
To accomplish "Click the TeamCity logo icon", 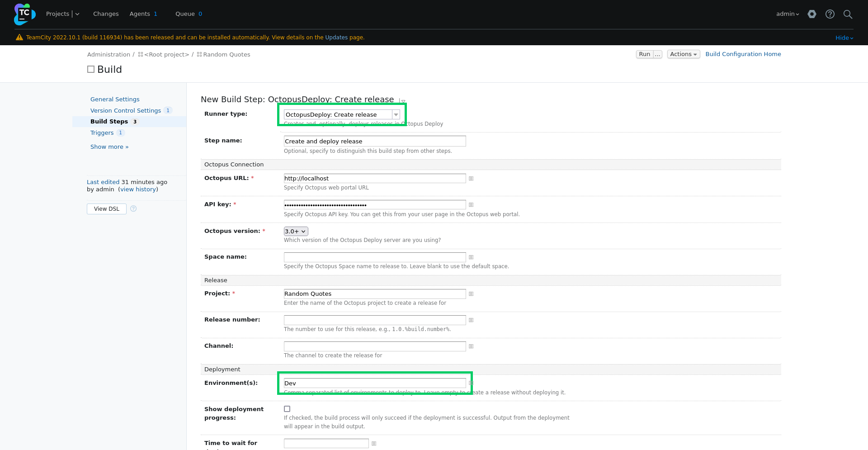I will 24,14.
